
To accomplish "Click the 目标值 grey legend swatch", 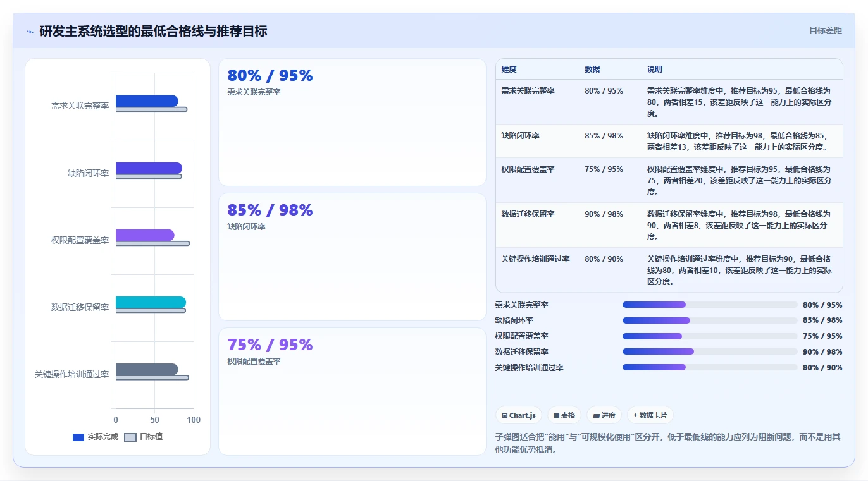I will [x=130, y=437].
